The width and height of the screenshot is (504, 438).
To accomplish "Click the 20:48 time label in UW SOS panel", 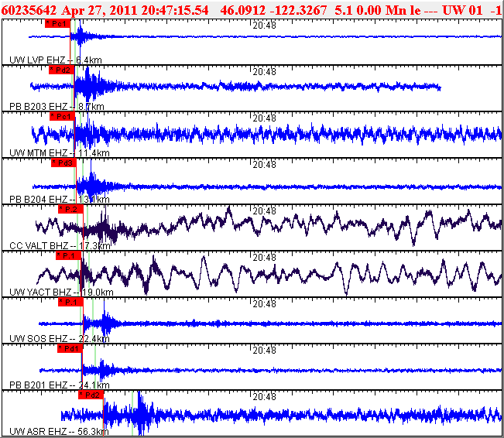I will (x=264, y=303).
